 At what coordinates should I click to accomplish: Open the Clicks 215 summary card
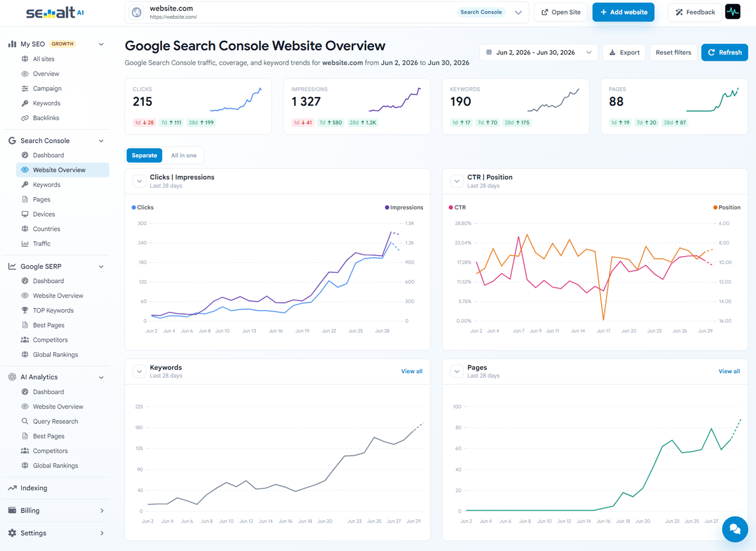(x=198, y=107)
